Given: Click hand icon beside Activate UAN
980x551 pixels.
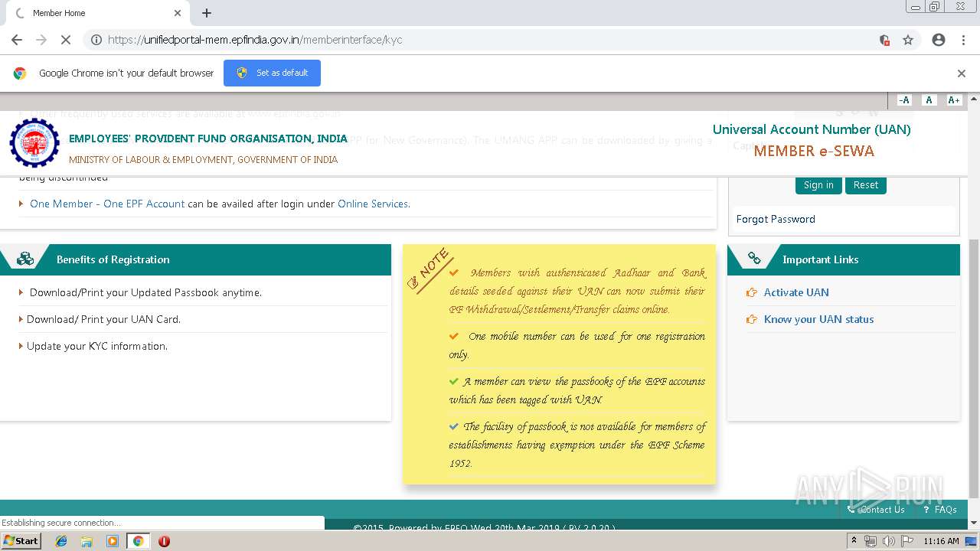Looking at the screenshot, I should (x=751, y=292).
